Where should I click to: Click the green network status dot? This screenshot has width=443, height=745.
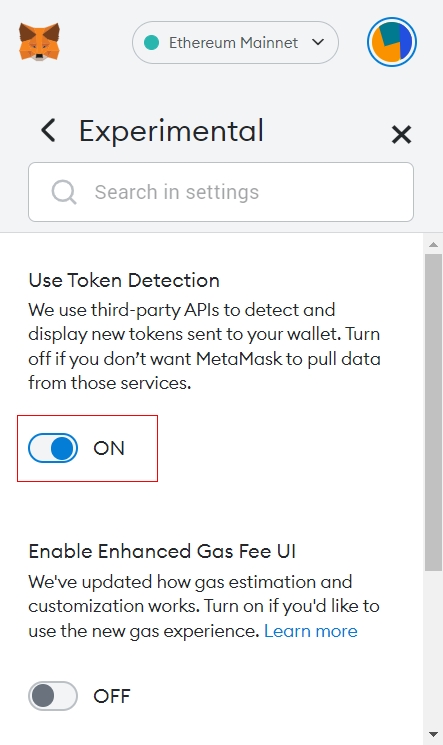point(151,42)
